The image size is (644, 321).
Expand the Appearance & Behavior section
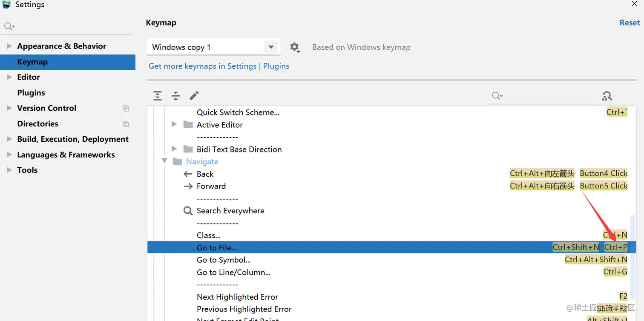click(x=9, y=46)
